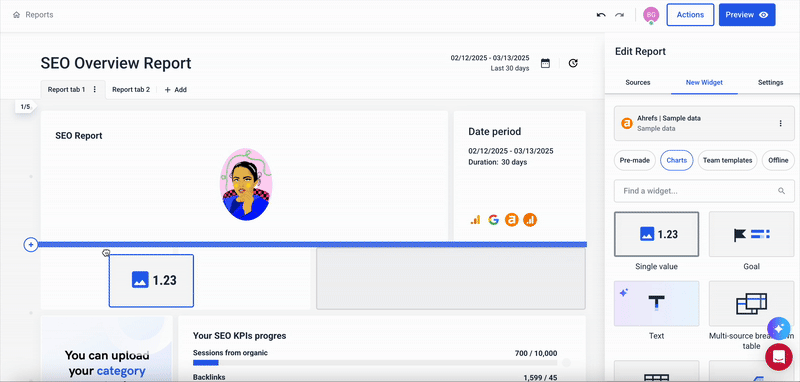The width and height of the screenshot is (800, 382).
Task: Open the chat support bubble
Action: [x=779, y=356]
